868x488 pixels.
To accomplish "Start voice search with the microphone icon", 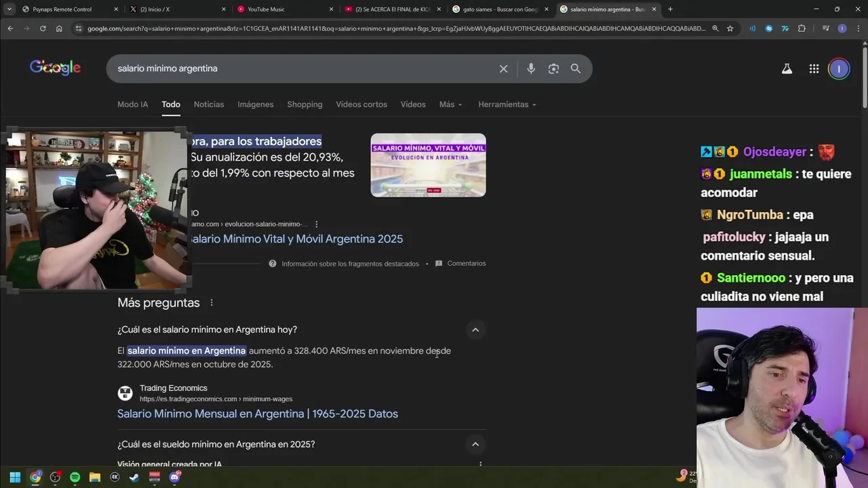I will 531,68.
